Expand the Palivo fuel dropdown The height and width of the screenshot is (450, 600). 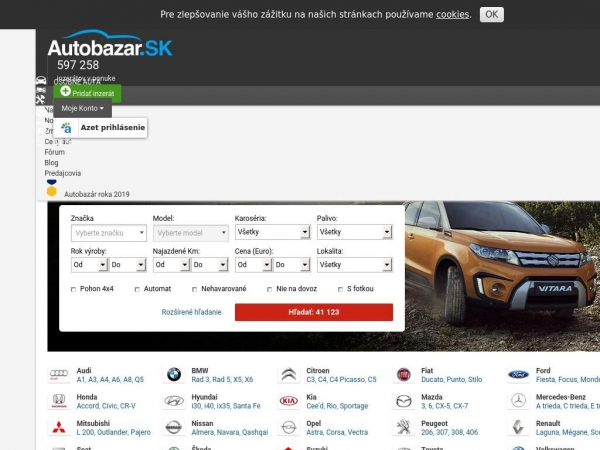[355, 232]
